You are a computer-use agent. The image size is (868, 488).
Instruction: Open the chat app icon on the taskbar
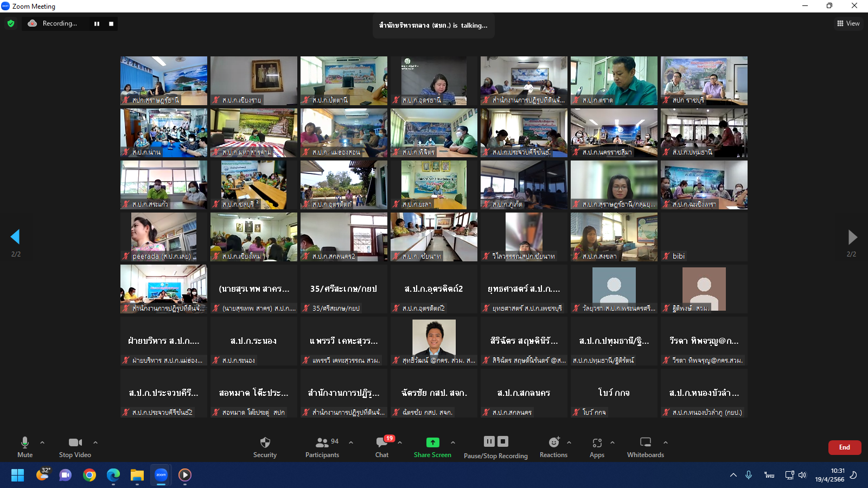(66, 475)
